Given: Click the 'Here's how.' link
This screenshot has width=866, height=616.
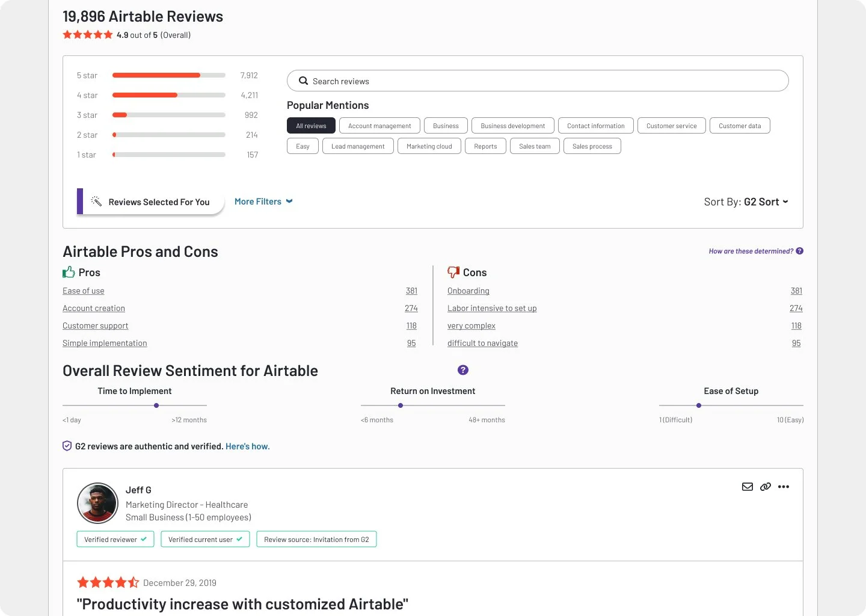Looking at the screenshot, I should coord(248,446).
